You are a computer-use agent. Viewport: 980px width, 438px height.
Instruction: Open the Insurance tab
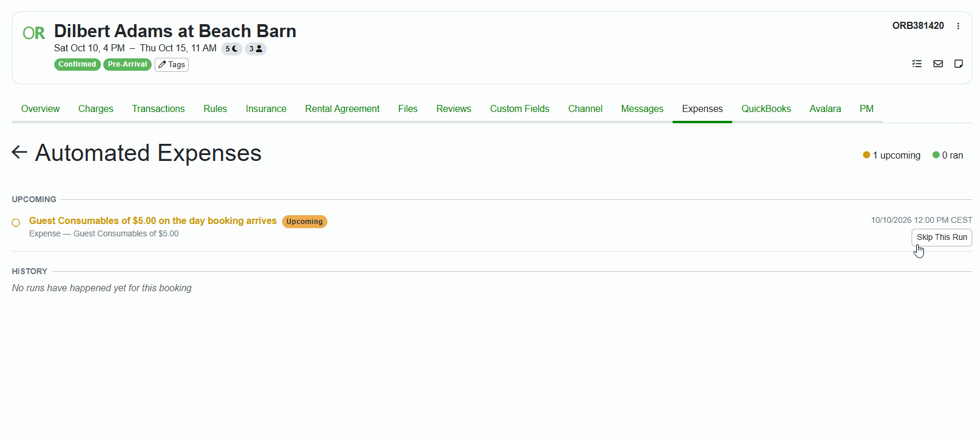(266, 108)
